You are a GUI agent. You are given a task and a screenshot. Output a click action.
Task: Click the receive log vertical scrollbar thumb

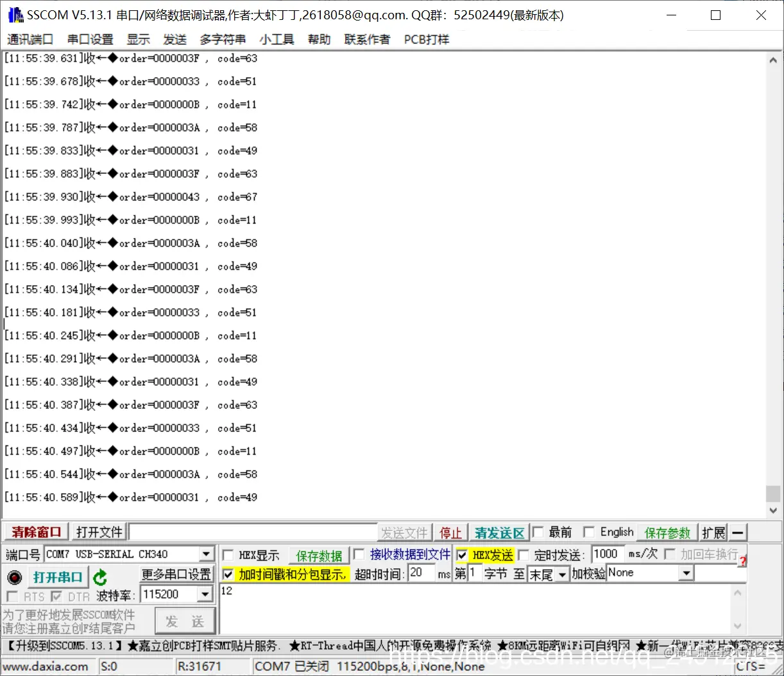click(x=773, y=493)
